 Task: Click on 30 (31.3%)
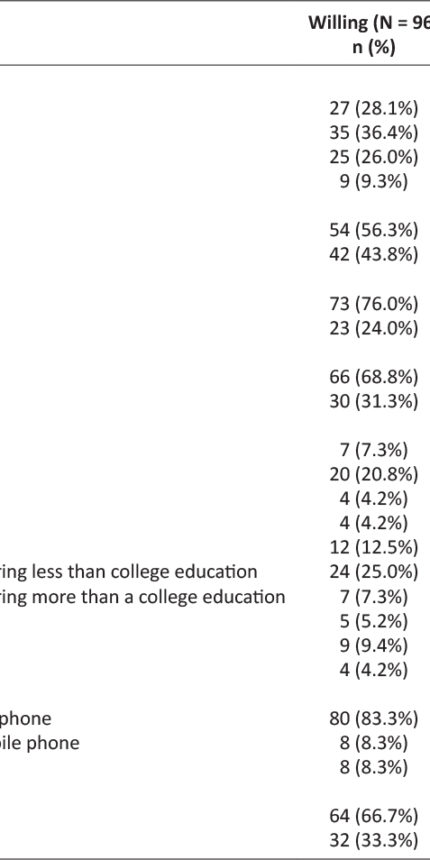click(x=374, y=401)
